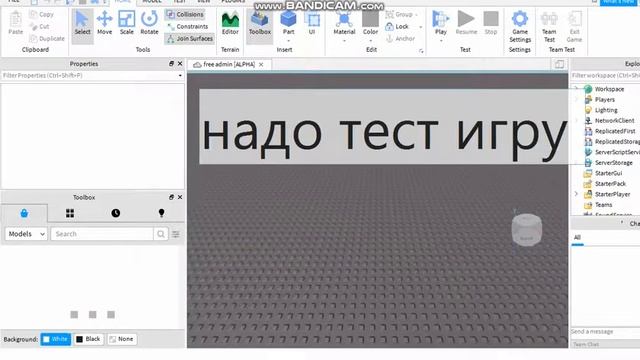Image resolution: width=640 pixels, height=360 pixels.
Task: Open the Properties filter dropdown arrow
Action: pos(180,76)
